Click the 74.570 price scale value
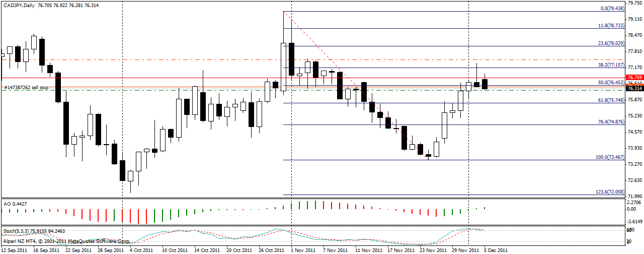Viewport: 644px width, 254px height. tap(634, 132)
